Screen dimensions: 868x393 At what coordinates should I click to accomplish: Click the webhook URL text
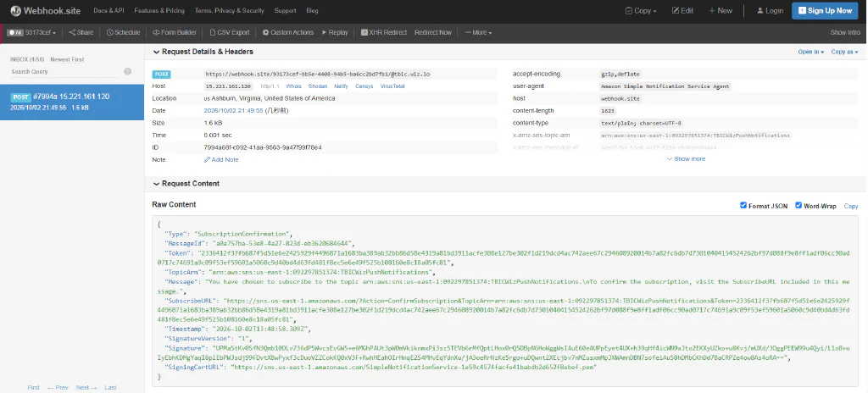[318, 75]
